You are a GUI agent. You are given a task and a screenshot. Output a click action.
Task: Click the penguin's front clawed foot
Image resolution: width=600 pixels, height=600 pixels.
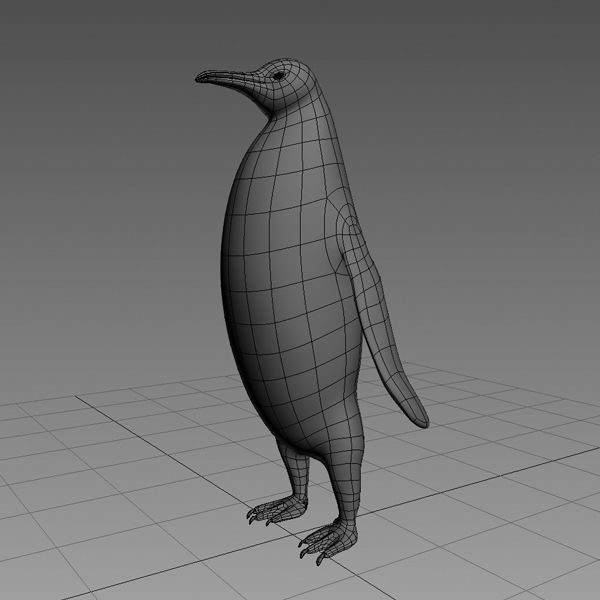click(328, 540)
